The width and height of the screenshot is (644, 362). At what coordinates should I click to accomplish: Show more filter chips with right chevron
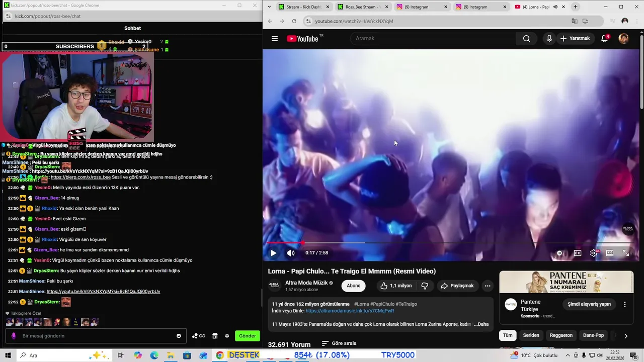[625, 336]
